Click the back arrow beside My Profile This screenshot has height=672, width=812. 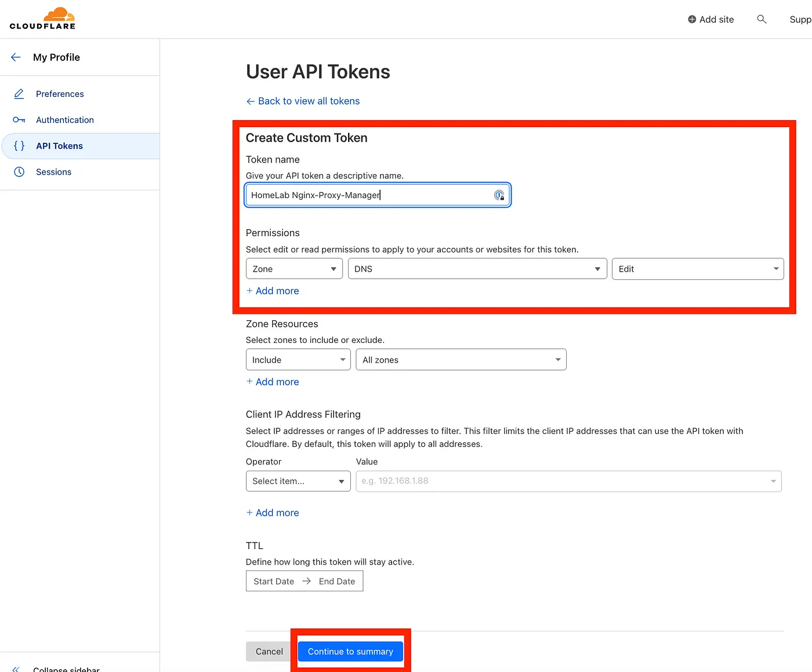16,57
